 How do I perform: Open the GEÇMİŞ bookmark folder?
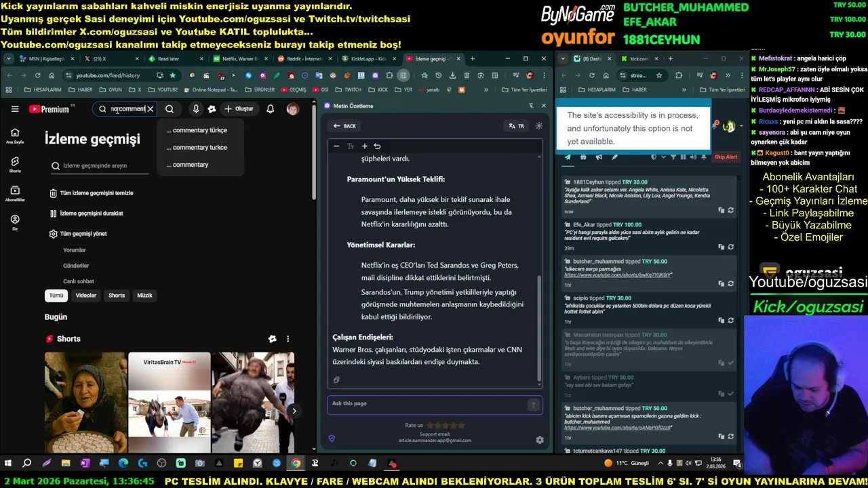coord(293,89)
